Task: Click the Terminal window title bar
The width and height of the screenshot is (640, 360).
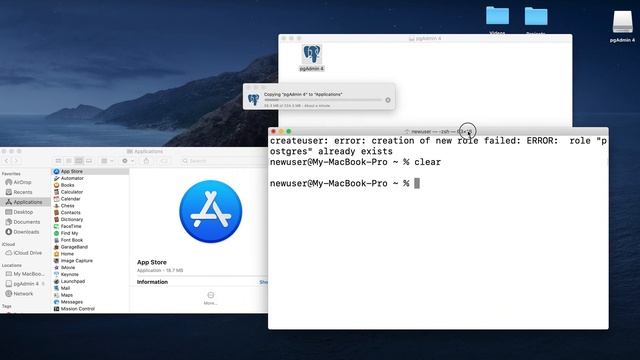Action: click(x=438, y=131)
